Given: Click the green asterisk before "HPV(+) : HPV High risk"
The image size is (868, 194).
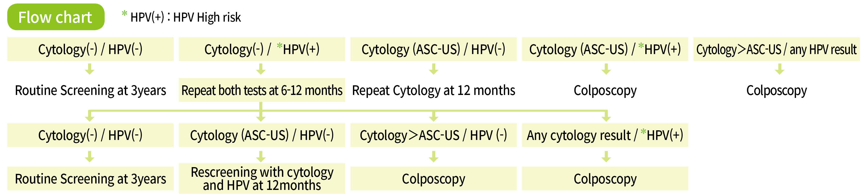Looking at the screenshot, I should tap(124, 14).
